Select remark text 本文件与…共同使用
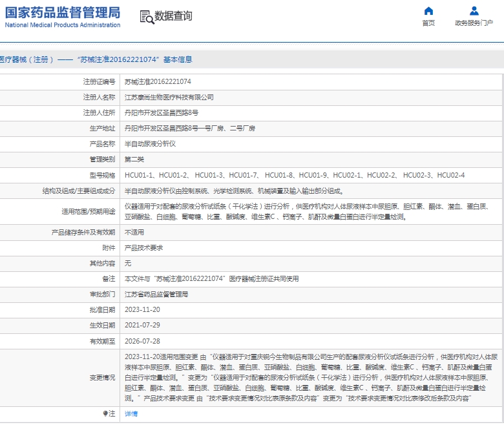 coord(212,278)
